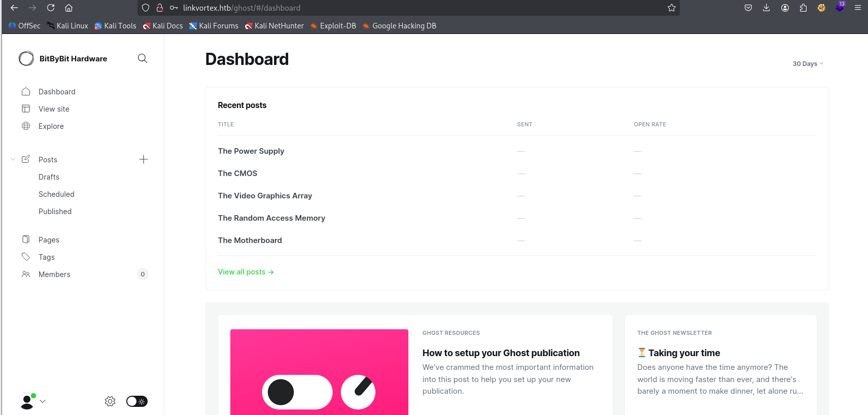
Task: Open Pocket save icon
Action: (x=748, y=8)
